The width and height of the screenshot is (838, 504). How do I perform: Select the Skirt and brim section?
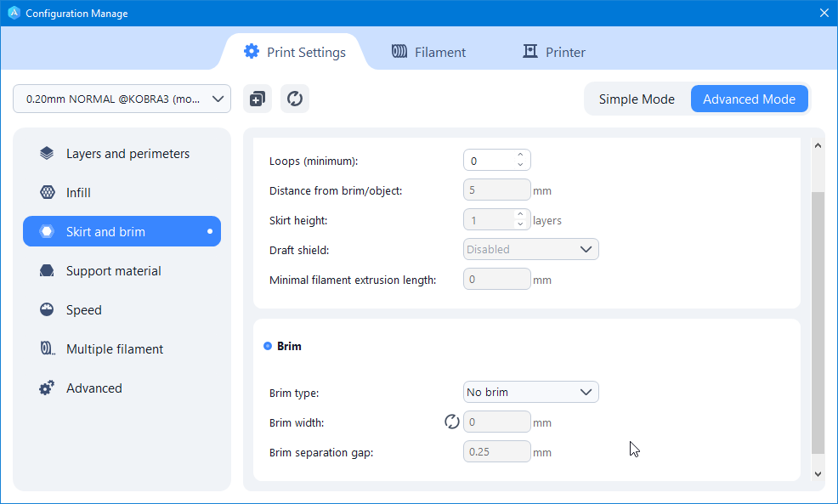(x=122, y=231)
